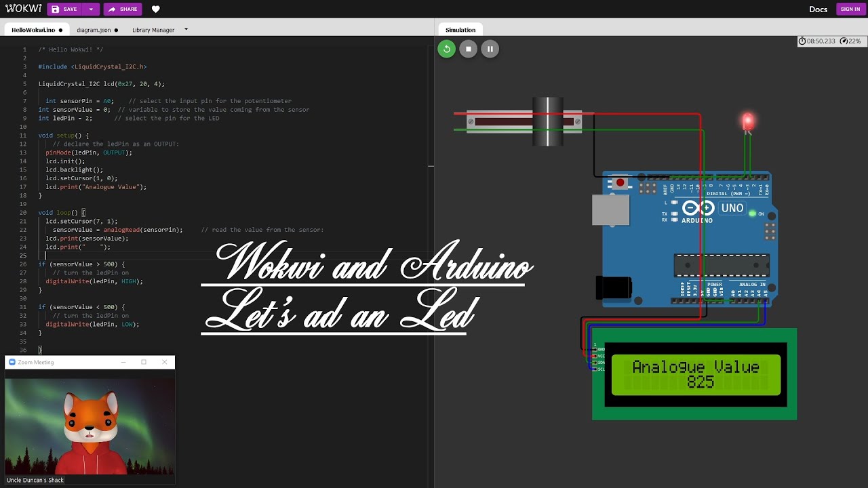Close the Zoom Meeting window
Screen dimensions: 868x488
165,362
